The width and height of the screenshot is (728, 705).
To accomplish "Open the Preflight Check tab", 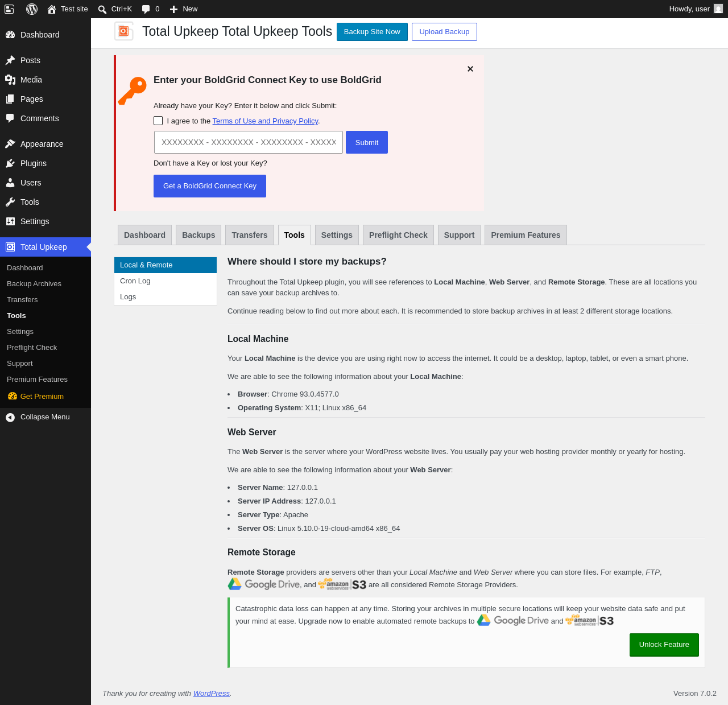I will [x=398, y=235].
